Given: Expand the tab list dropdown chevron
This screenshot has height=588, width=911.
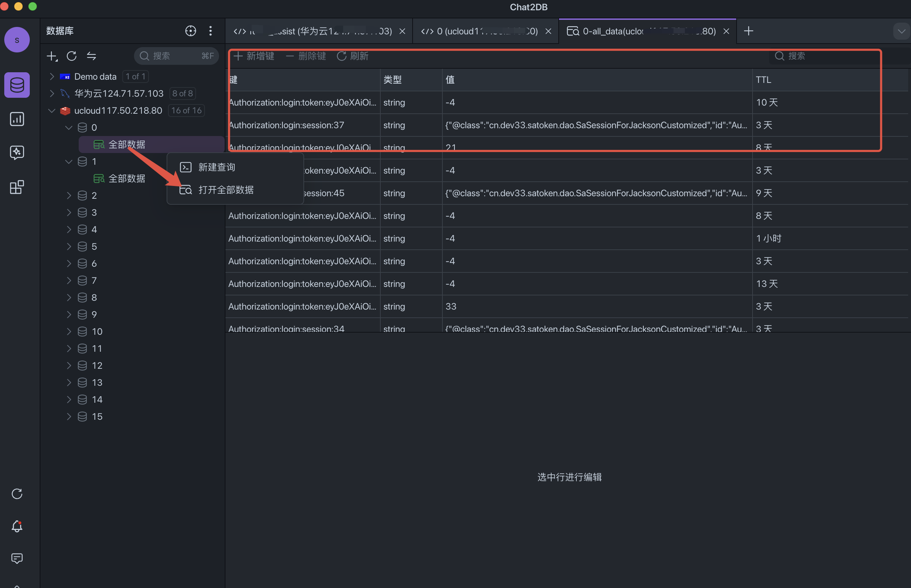Looking at the screenshot, I should [x=901, y=31].
